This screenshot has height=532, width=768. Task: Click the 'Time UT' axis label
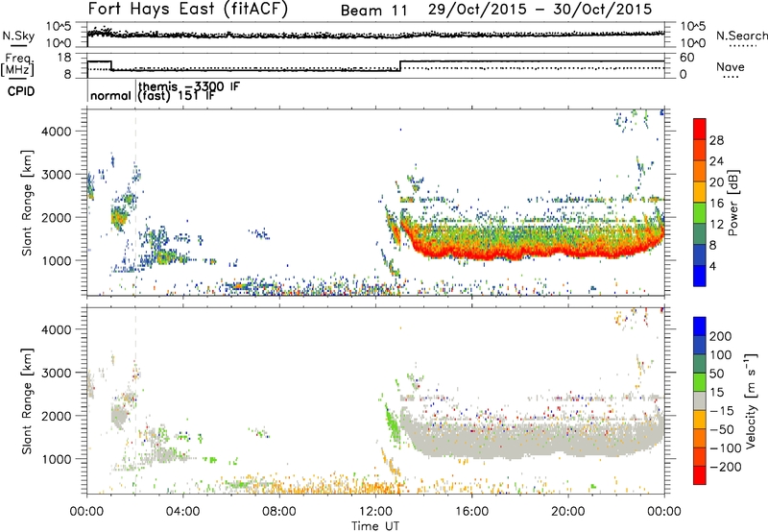click(x=375, y=525)
